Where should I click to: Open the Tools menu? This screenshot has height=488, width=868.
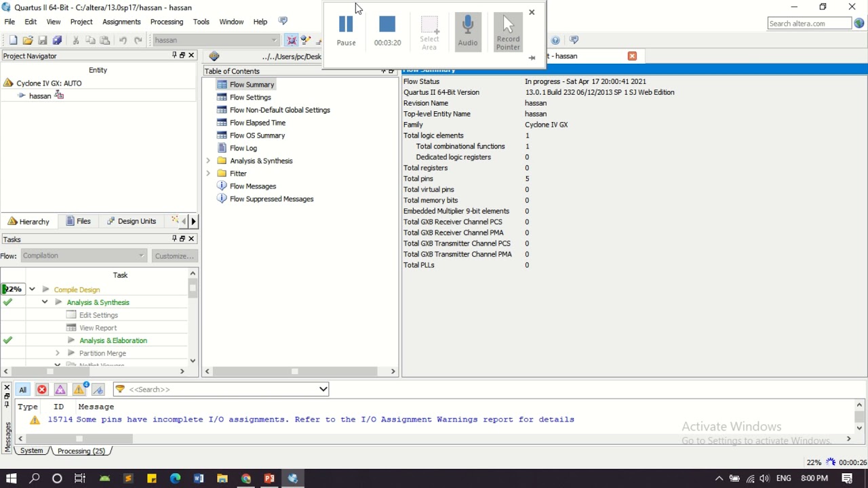(x=201, y=22)
